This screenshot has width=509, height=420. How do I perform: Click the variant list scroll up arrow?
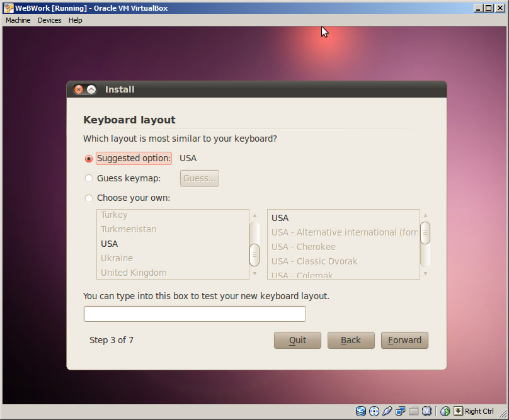pos(425,215)
